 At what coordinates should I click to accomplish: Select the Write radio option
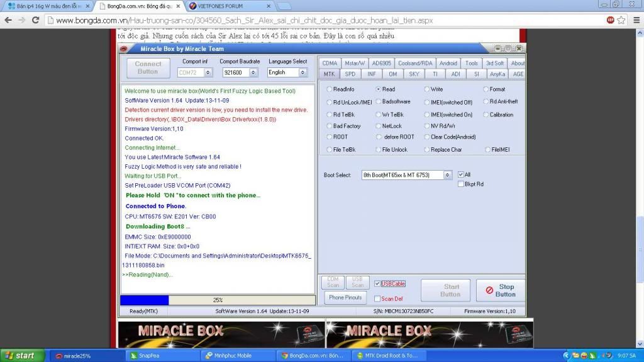tap(427, 89)
